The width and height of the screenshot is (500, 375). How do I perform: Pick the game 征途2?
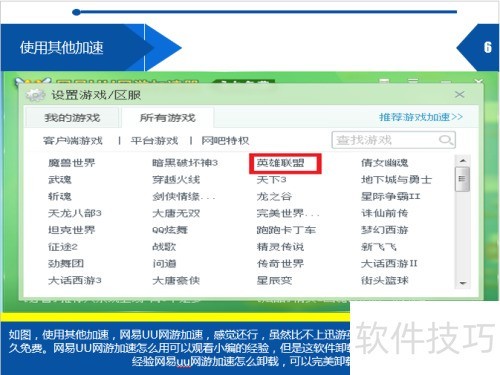[x=63, y=247]
